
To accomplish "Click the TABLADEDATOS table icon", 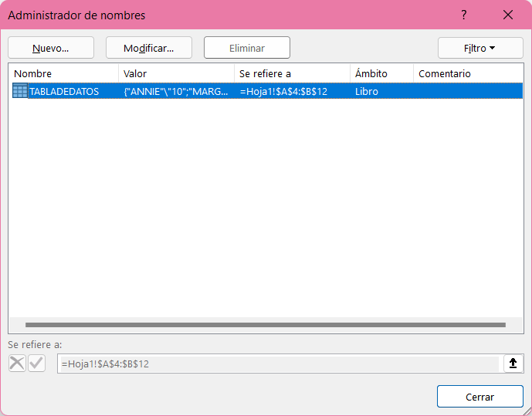I will pyautogui.click(x=19, y=91).
